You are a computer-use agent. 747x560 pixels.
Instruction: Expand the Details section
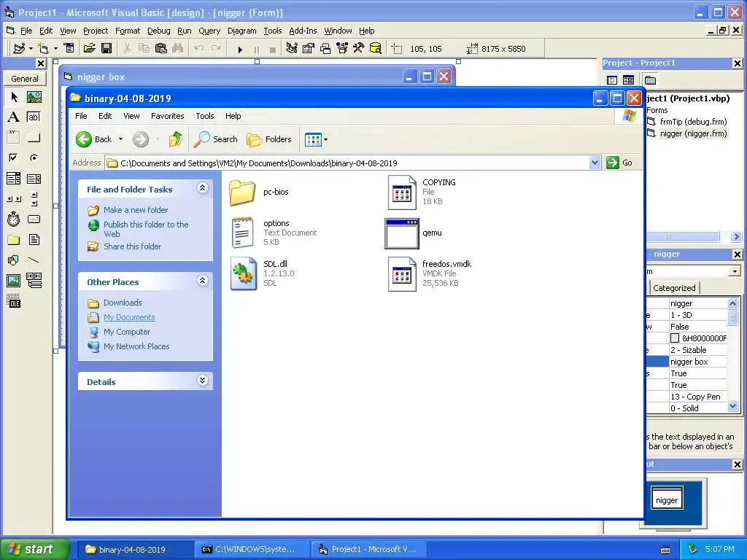[x=202, y=381]
